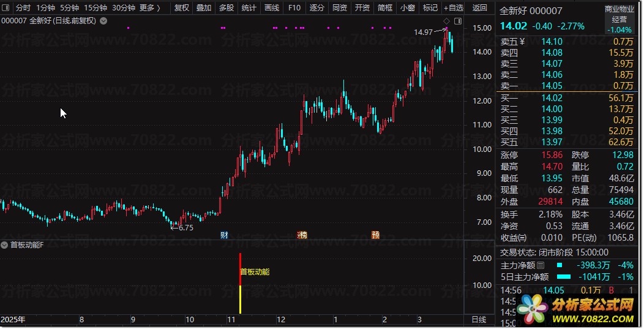Collapse the 首板动能F indicator panel

click(4, 245)
